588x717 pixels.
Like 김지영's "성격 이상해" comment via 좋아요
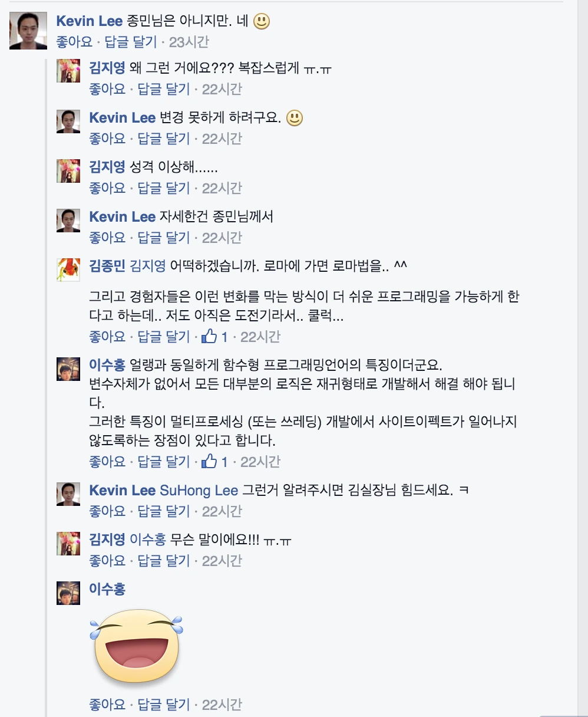pyautogui.click(x=106, y=188)
